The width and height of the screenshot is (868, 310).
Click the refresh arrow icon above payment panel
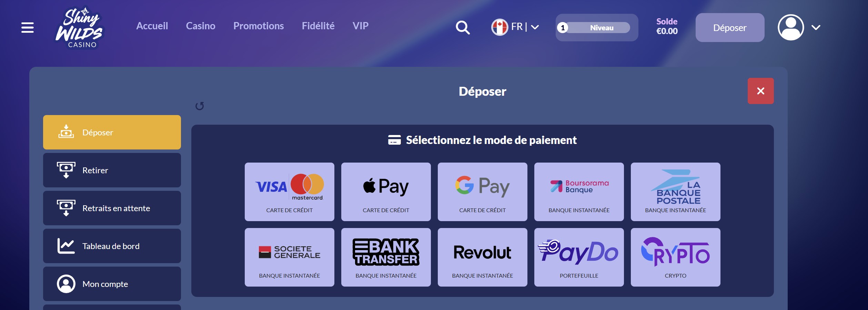point(200,106)
